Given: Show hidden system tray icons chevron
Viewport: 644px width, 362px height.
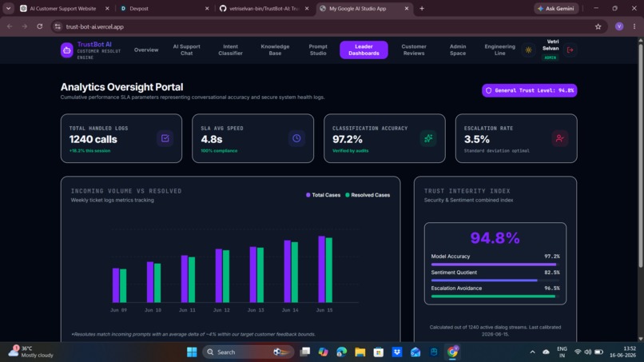Looking at the screenshot, I should click(x=533, y=352).
